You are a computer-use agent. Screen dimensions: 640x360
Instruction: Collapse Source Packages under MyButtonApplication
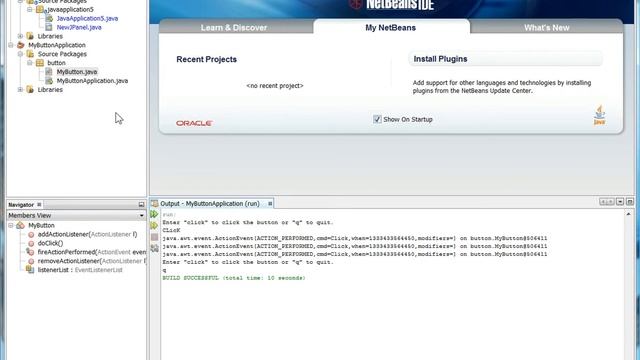tap(20, 54)
